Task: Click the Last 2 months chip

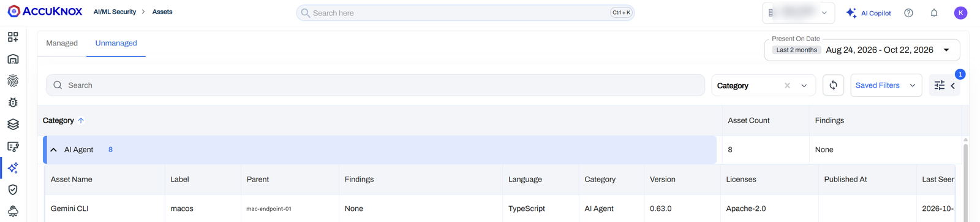Action: [796, 50]
